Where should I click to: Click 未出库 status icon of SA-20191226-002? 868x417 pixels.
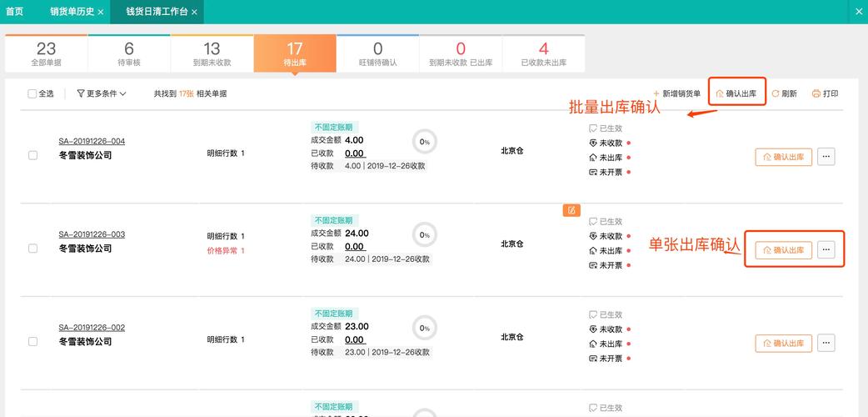[x=593, y=344]
